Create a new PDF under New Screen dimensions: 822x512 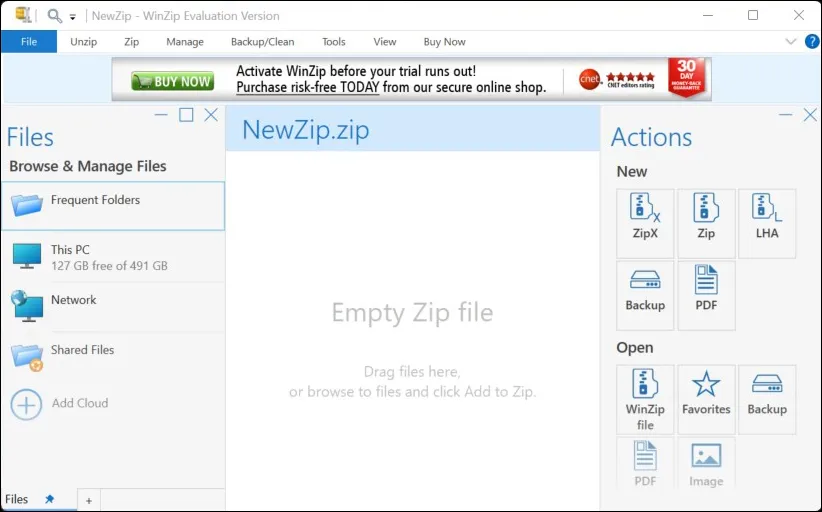point(706,295)
